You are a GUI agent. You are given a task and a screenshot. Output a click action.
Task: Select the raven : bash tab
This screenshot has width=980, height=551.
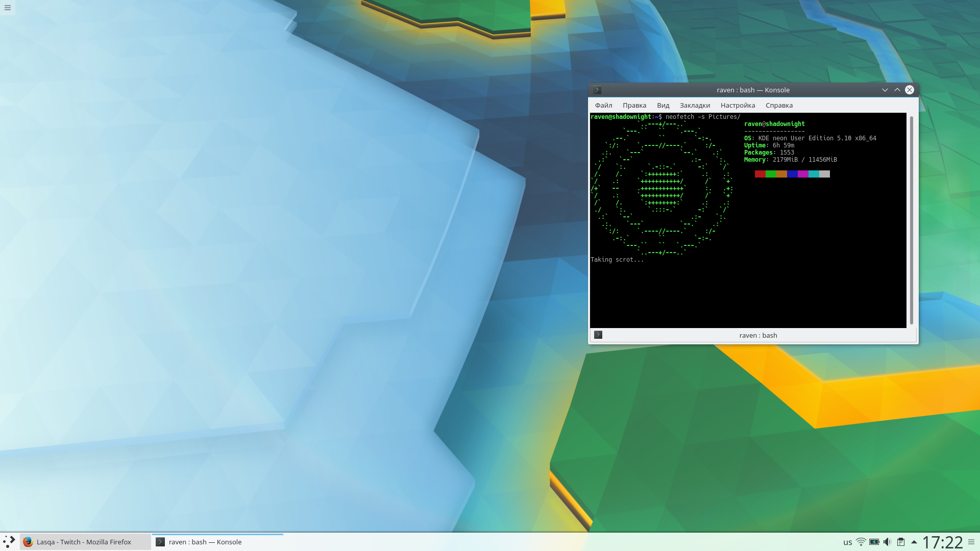(x=753, y=335)
